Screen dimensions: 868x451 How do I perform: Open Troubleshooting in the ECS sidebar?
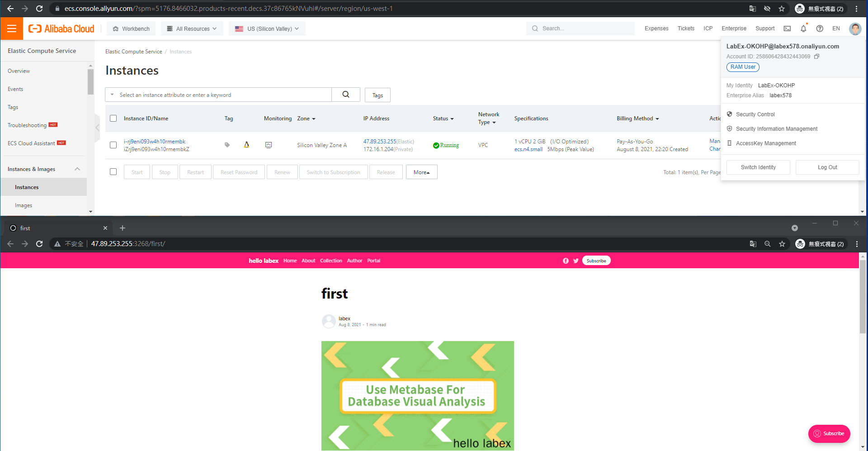coord(27,125)
